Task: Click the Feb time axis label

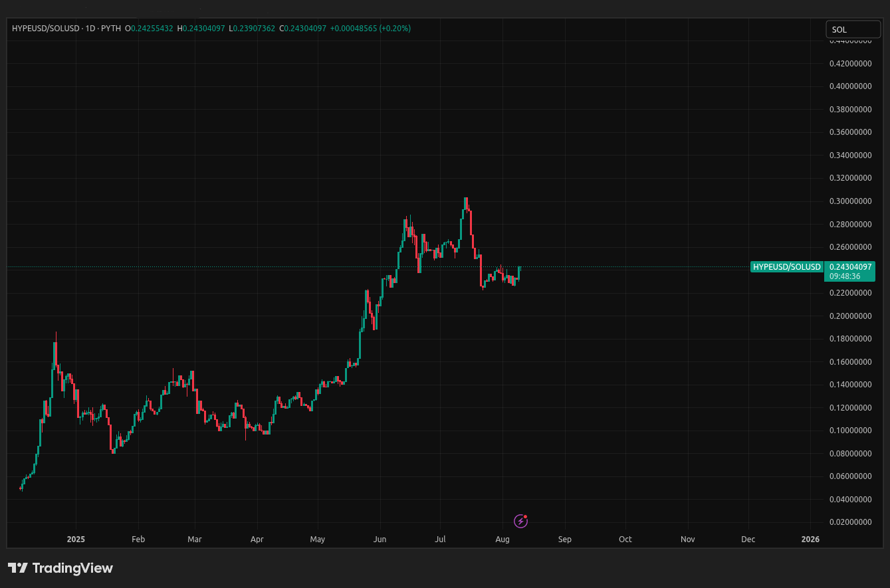Action: click(x=138, y=539)
